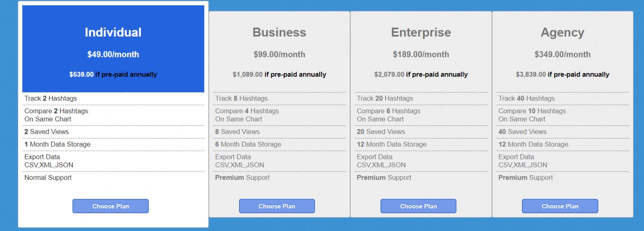The height and width of the screenshot is (231, 644).
Task: Click the $349.00/month Agency price
Action: (x=562, y=55)
